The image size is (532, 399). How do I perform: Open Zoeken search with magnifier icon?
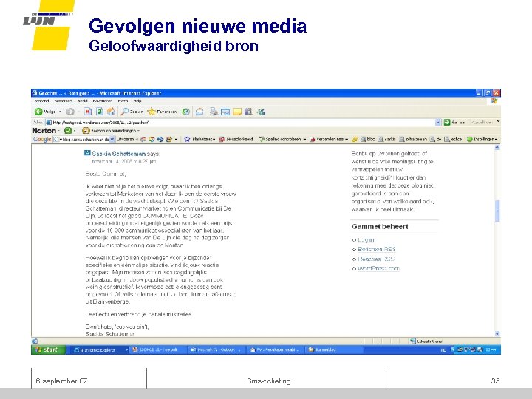[132, 112]
